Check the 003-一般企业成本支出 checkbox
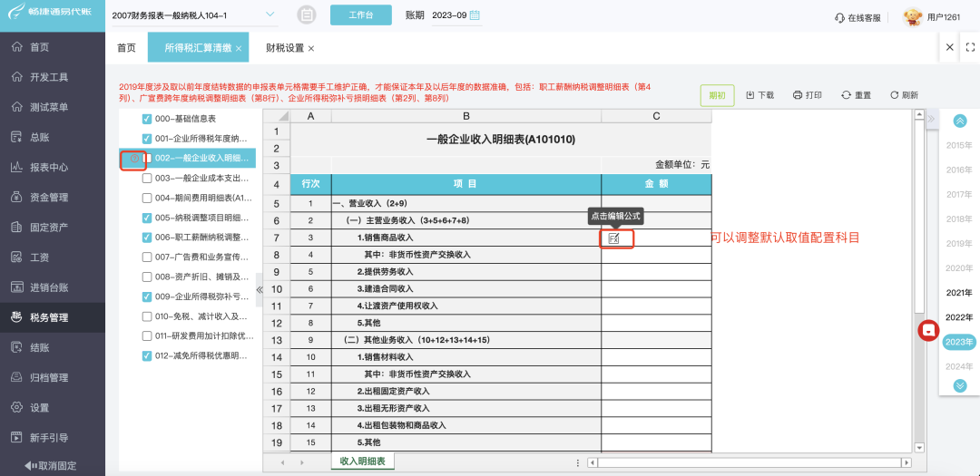 pyautogui.click(x=147, y=178)
